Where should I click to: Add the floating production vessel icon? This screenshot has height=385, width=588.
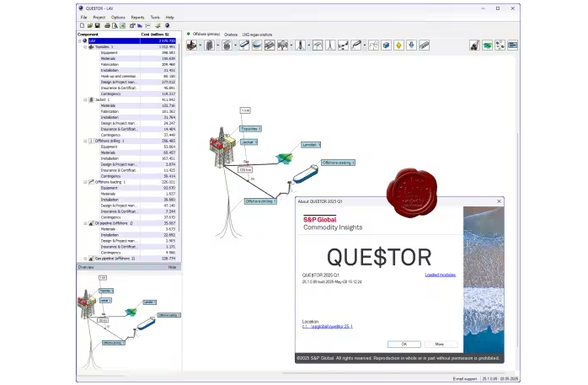(244, 45)
